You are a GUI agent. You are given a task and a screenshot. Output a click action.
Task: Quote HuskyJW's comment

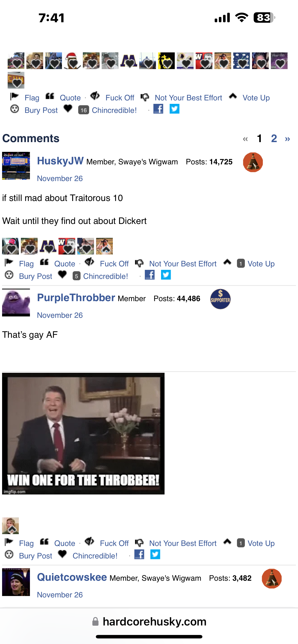pyautogui.click(x=65, y=264)
